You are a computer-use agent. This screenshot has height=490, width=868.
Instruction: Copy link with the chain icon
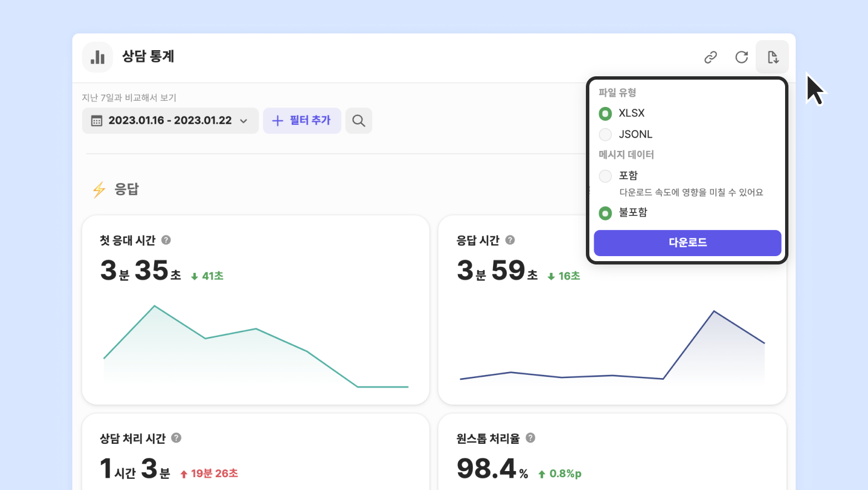click(x=711, y=57)
